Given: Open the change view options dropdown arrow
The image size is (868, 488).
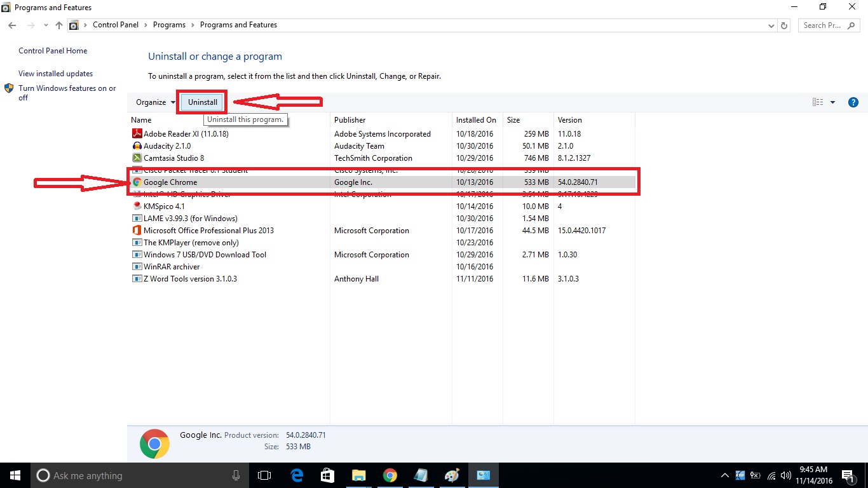Looking at the screenshot, I should click(833, 102).
